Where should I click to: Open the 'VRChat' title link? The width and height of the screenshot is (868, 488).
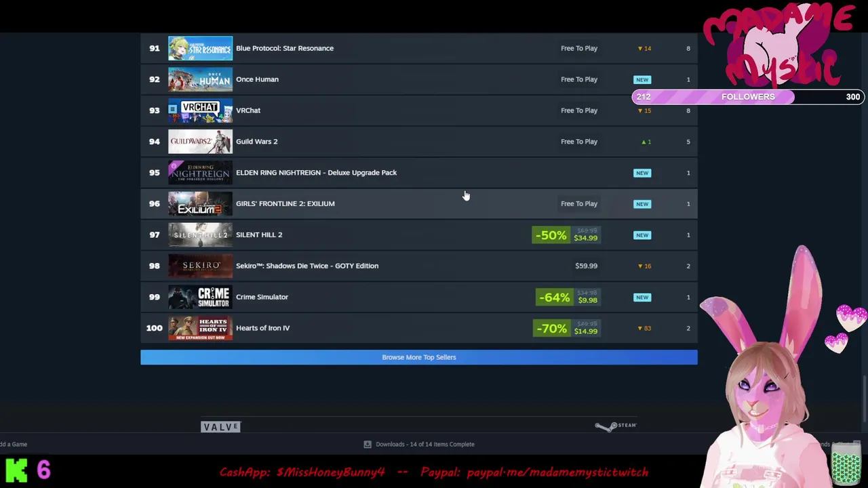point(248,110)
